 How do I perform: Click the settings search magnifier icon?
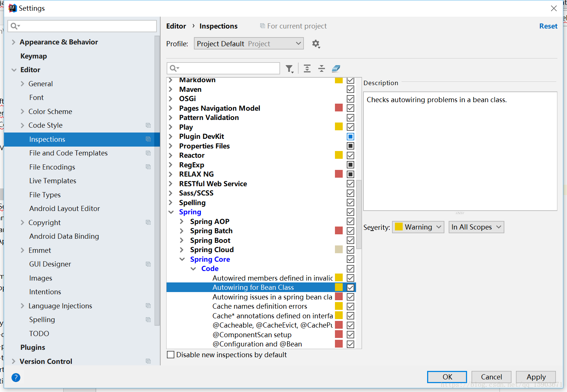coord(15,26)
